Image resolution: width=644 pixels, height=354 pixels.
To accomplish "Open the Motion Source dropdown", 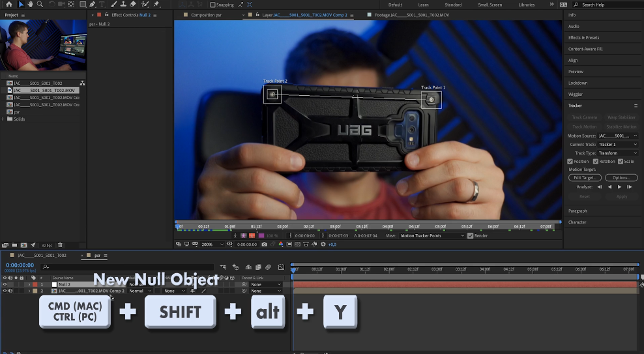I will pos(617,136).
